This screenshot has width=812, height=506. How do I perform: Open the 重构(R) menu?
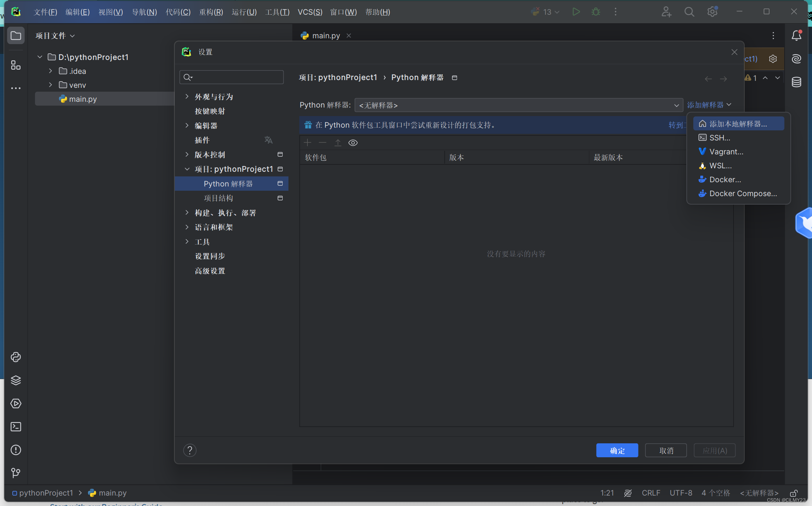pos(211,12)
